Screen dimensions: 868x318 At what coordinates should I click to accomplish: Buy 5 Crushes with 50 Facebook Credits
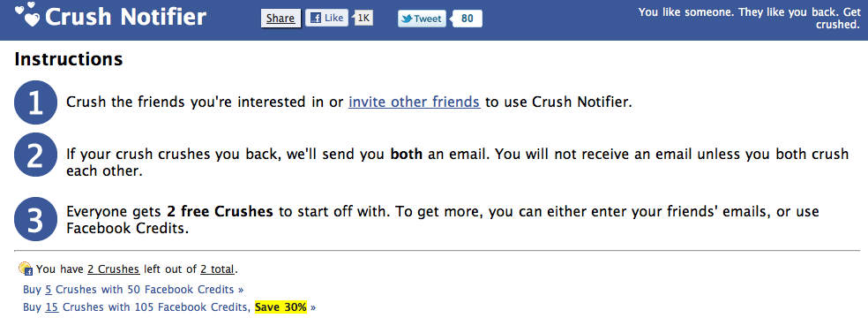pos(133,289)
